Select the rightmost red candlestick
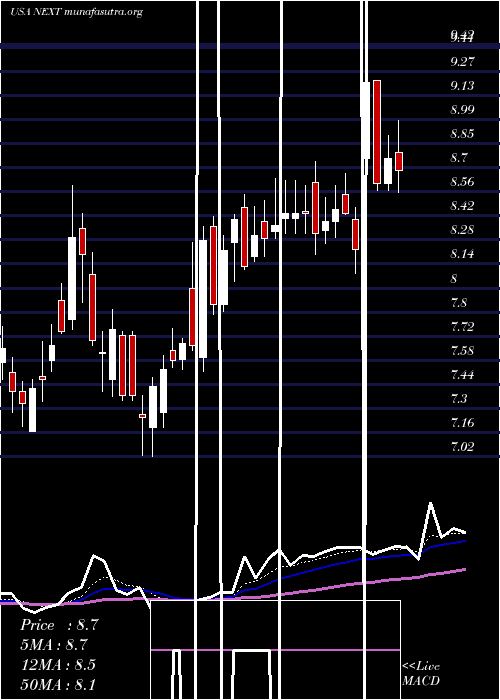 coord(399,161)
